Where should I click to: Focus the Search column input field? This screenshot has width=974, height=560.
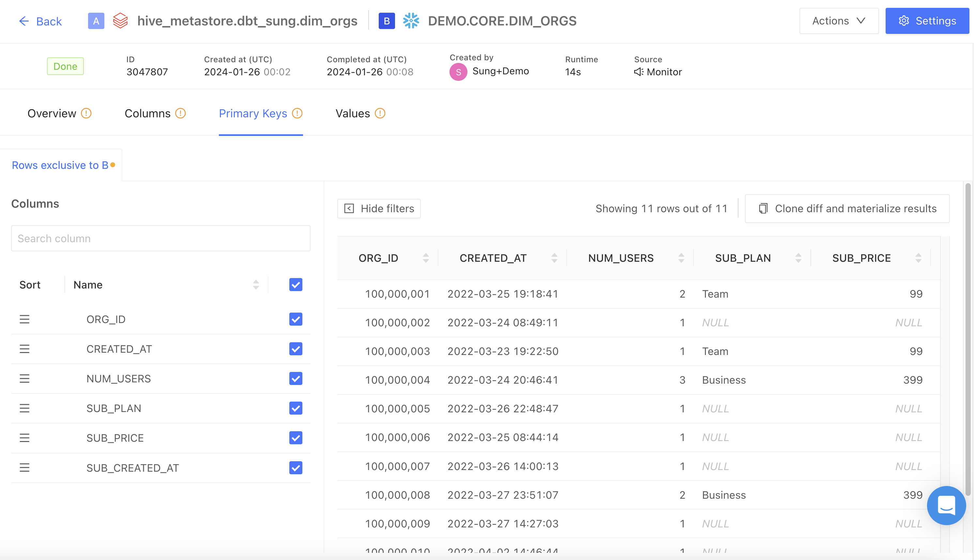(160, 239)
